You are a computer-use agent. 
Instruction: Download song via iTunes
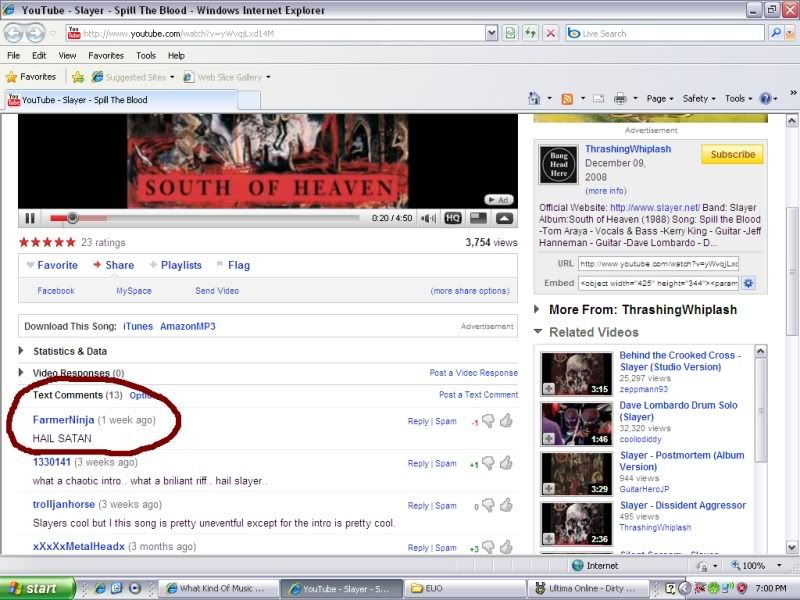138,327
